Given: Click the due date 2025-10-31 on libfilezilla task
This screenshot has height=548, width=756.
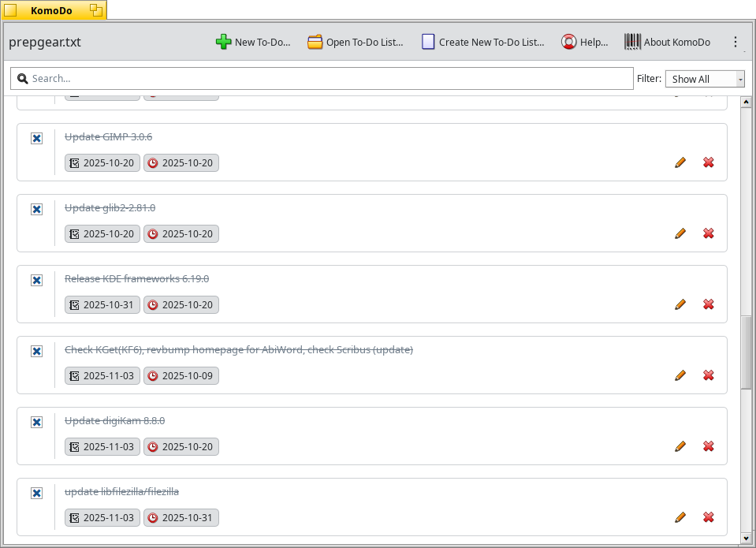Looking at the screenshot, I should [x=181, y=518].
